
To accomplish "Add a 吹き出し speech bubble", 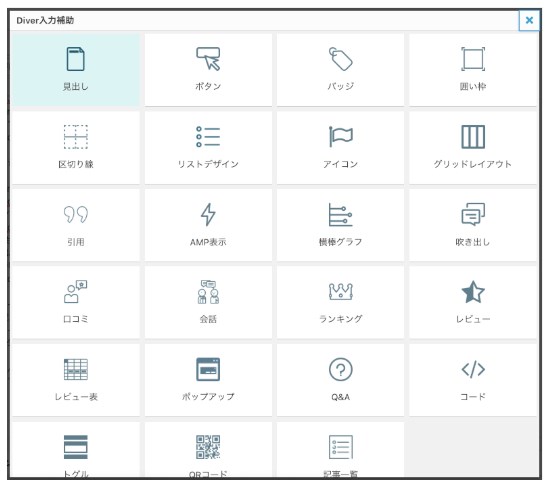I will tap(473, 225).
